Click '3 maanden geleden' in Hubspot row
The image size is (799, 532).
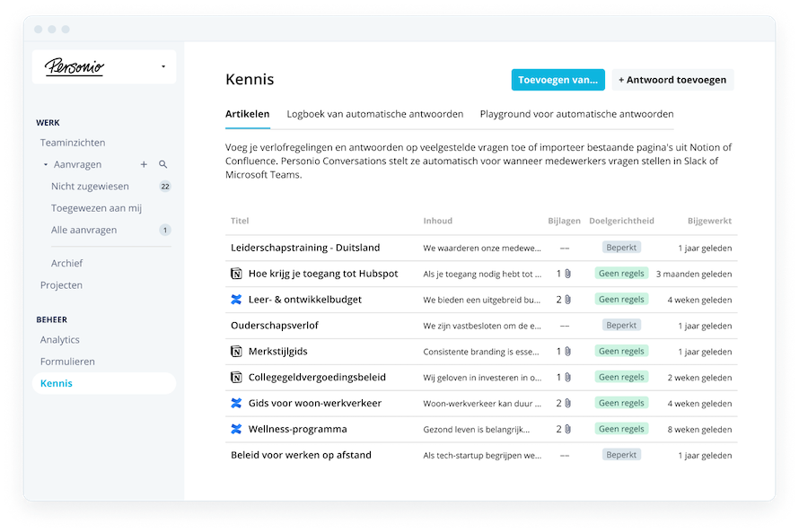coord(694,275)
